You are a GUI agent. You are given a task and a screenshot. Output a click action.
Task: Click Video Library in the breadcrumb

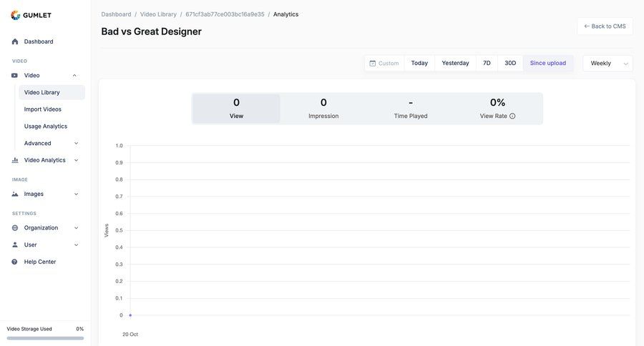coord(158,14)
